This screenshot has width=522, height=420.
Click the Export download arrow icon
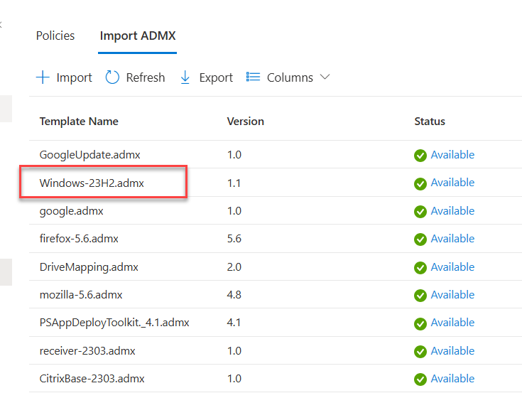[x=185, y=77]
